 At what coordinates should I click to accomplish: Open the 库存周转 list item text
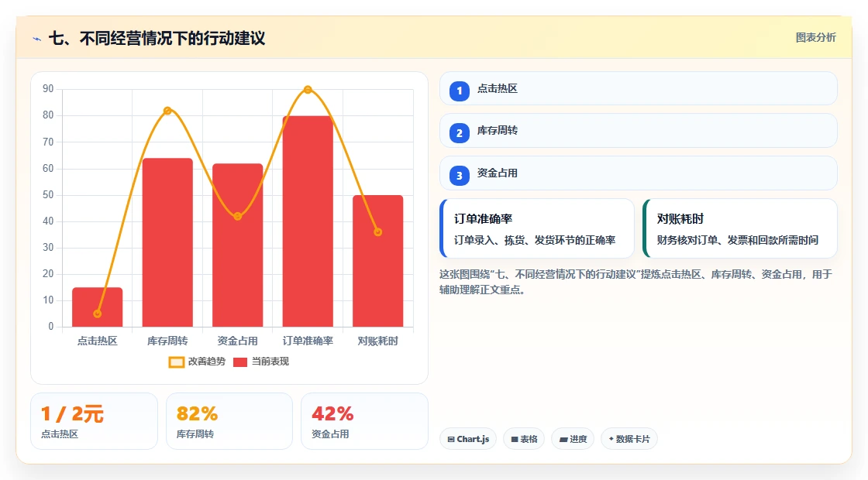coord(497,131)
